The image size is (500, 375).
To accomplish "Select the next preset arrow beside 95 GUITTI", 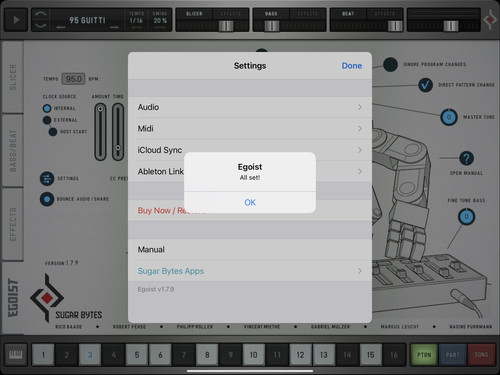I will (114, 27).
